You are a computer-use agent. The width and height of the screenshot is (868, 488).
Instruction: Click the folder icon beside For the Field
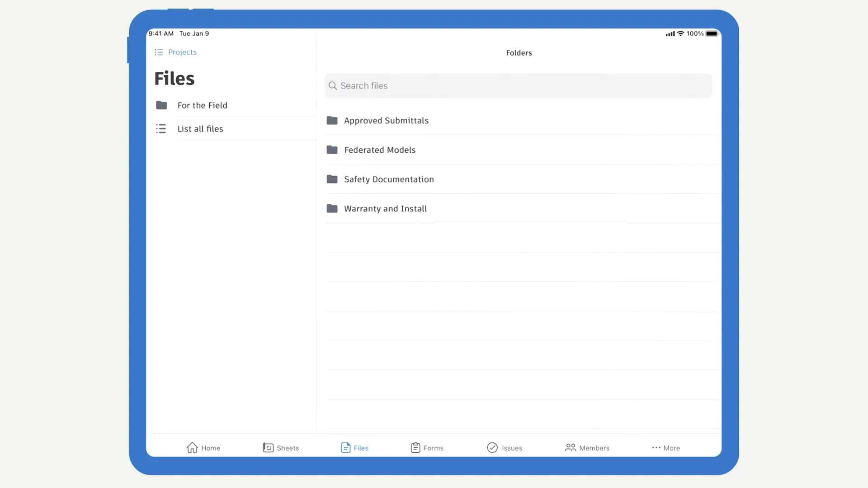161,105
